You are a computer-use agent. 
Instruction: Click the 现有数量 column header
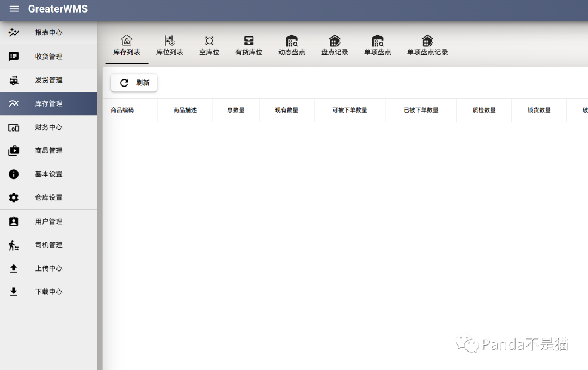(286, 110)
